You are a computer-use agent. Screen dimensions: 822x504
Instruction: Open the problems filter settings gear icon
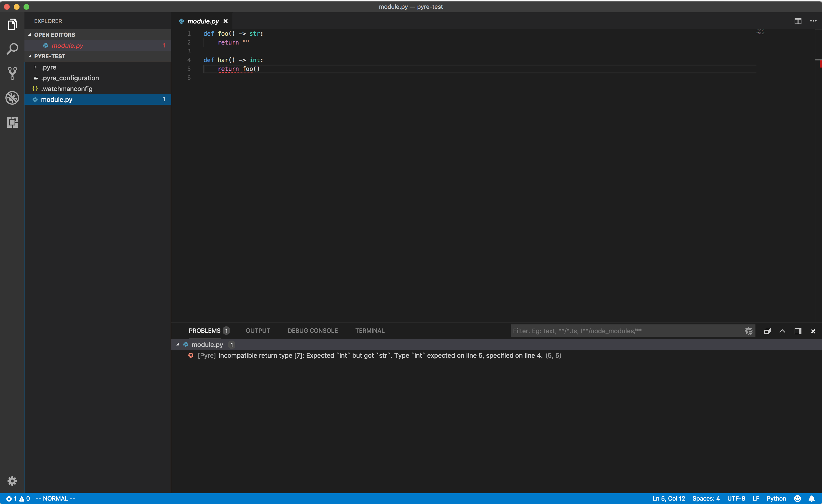tap(748, 331)
